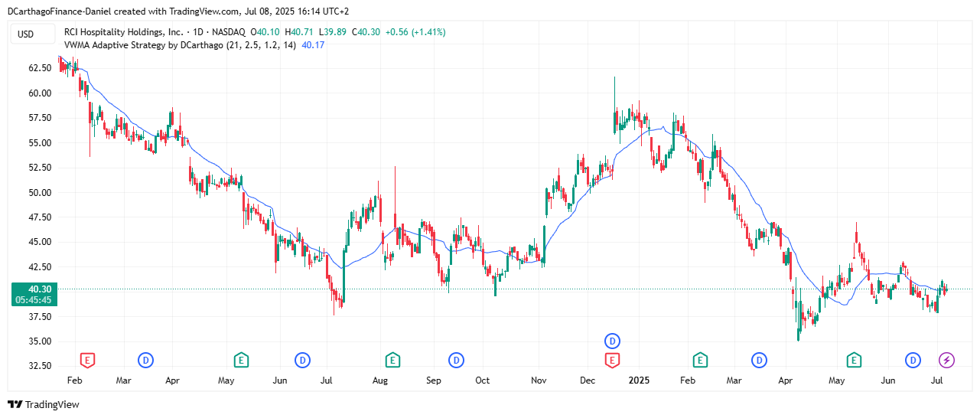Click the purple lightning event marker near Jul 2025
Image resolution: width=980 pixels, height=418 pixels.
tap(947, 359)
